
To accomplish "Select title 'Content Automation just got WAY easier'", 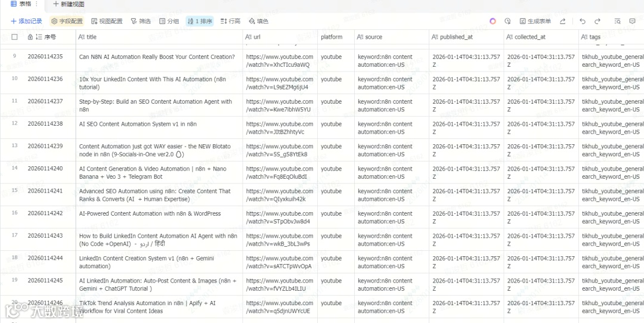I will coord(155,151).
